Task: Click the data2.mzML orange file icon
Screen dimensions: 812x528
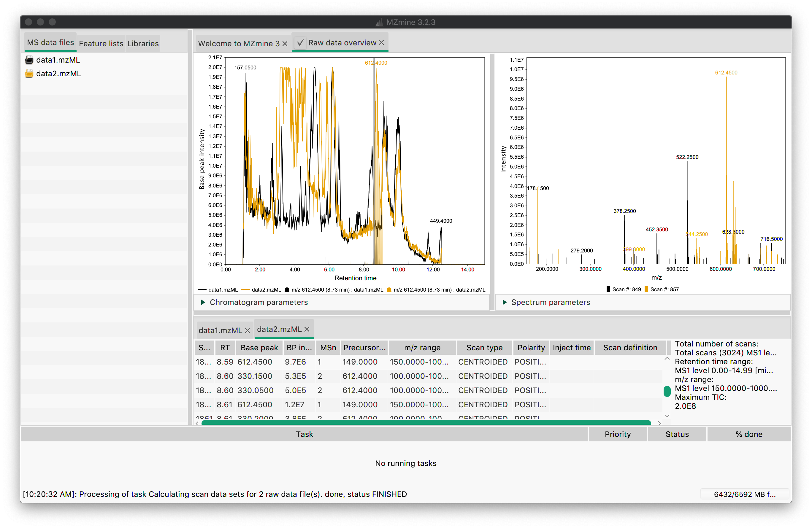Action: click(29, 74)
